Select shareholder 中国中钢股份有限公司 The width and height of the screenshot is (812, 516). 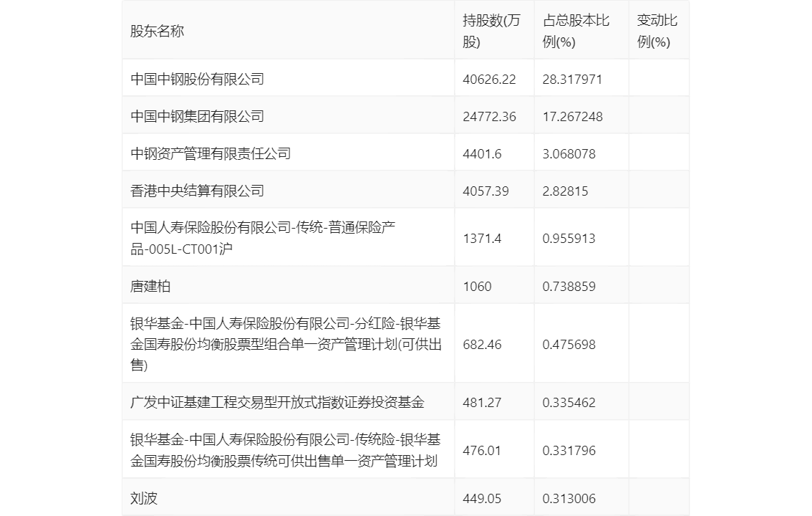(198, 79)
